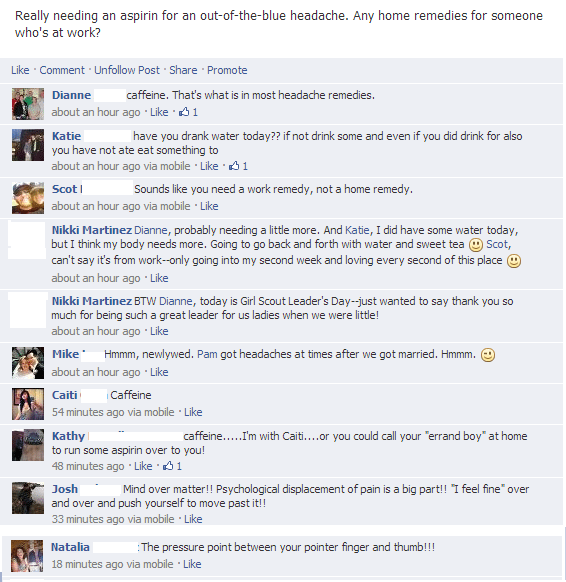Image resolution: width=566 pixels, height=582 pixels.
Task: Like the headache post
Action: coord(20,70)
